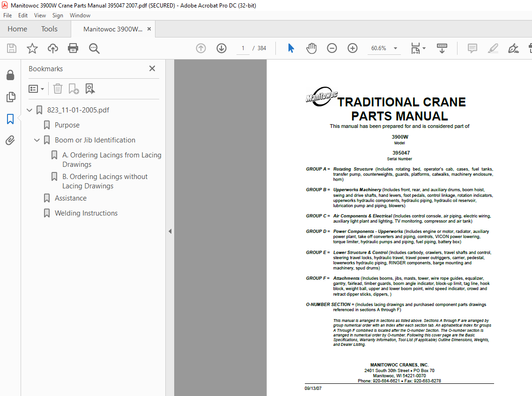Choose the Selection arrow tool
Screen dimensions: 532x396
click(x=291, y=48)
